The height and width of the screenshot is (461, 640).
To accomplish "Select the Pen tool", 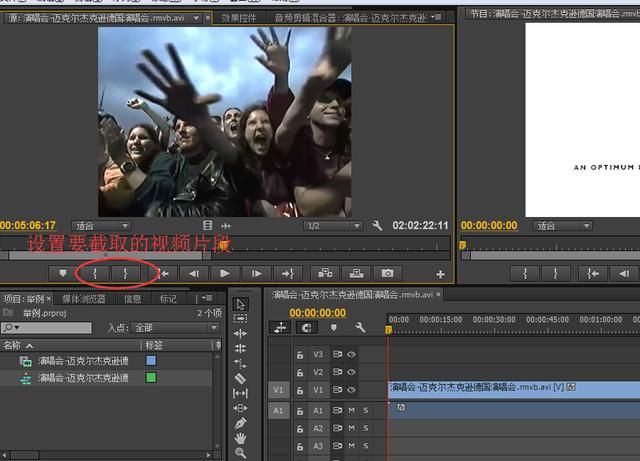I will (x=240, y=423).
